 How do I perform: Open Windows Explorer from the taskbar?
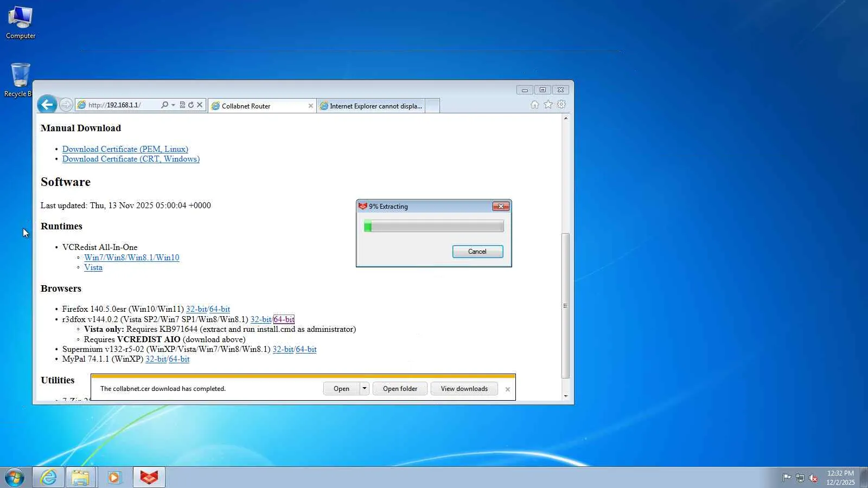coord(80,477)
